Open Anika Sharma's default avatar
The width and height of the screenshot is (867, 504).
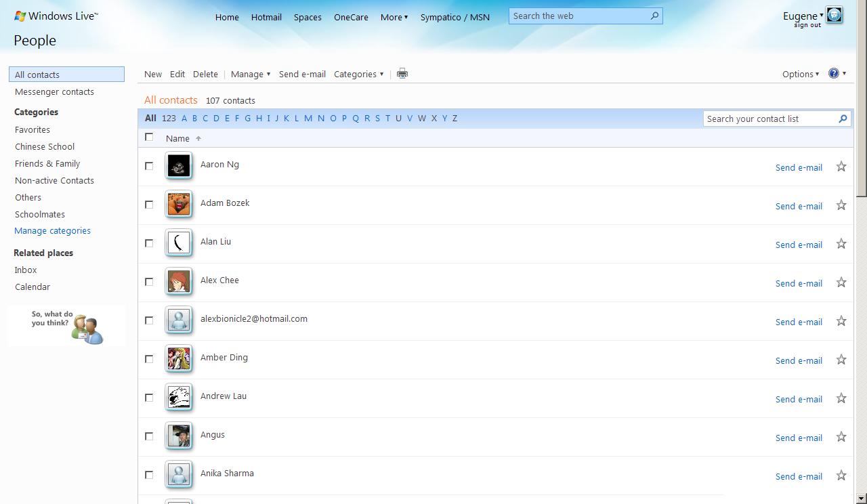tap(179, 474)
